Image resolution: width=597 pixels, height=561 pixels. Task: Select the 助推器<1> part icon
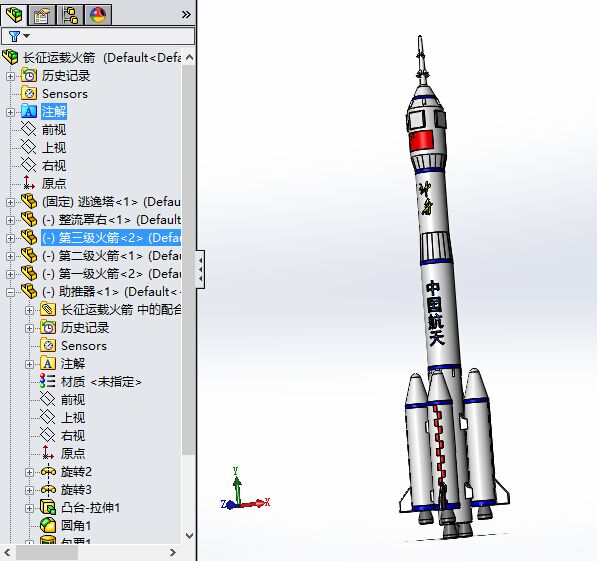tap(29, 291)
